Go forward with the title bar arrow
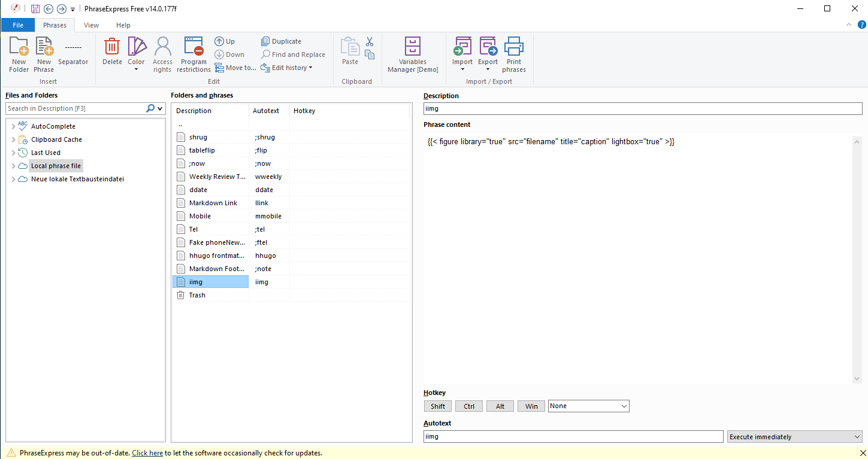This screenshot has height=459, width=868. pyautogui.click(x=61, y=8)
